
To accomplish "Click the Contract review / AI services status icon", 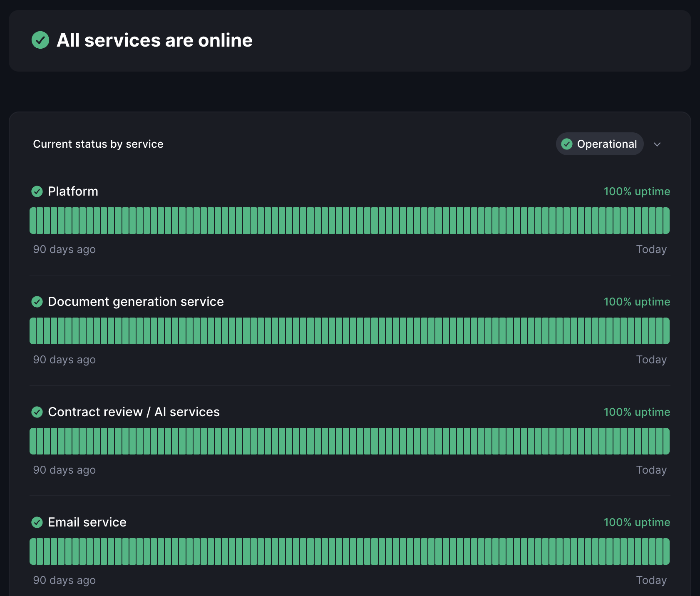I will [37, 412].
